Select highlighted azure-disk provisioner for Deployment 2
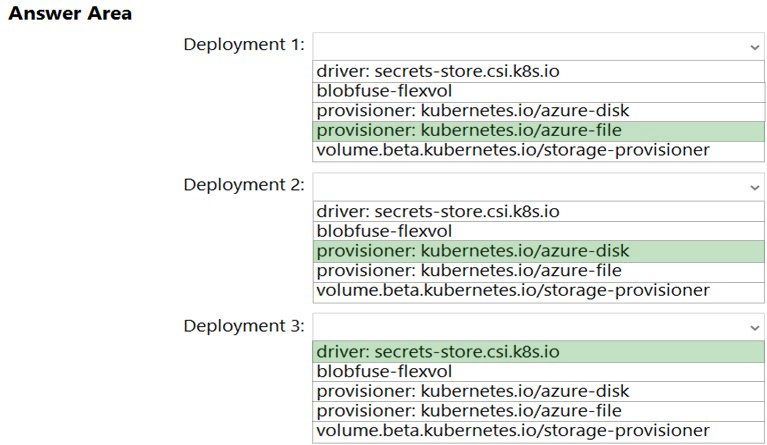Image resolution: width=767 pixels, height=445 pixels. 473,251
